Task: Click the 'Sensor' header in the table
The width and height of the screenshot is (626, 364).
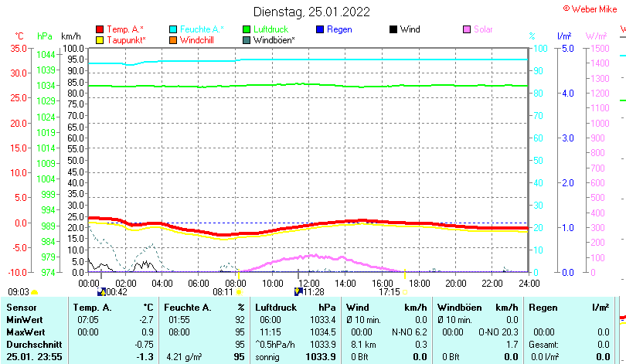Action: [22, 308]
